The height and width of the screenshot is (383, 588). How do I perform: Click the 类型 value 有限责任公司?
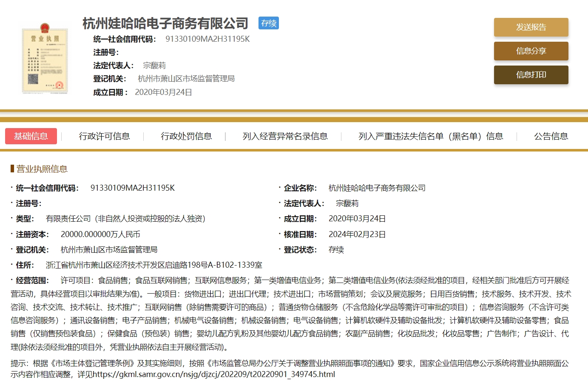pyautogui.click(x=125, y=219)
